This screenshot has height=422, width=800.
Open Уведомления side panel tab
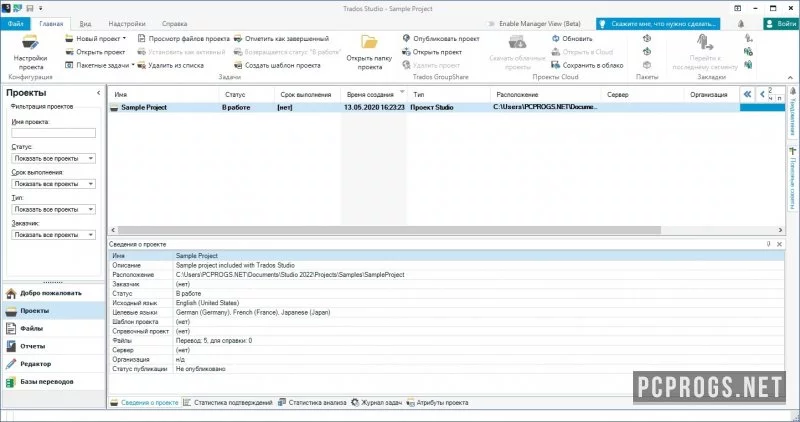[793, 111]
